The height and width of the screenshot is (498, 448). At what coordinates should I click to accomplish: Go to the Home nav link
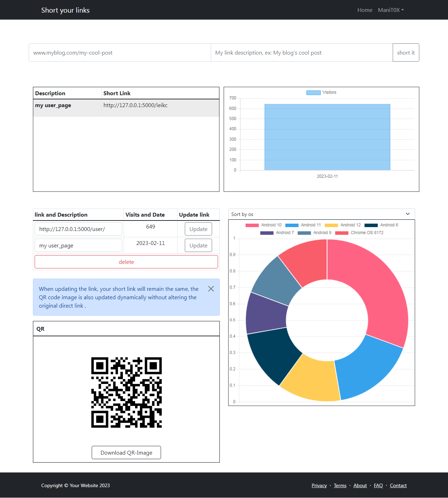tap(365, 10)
